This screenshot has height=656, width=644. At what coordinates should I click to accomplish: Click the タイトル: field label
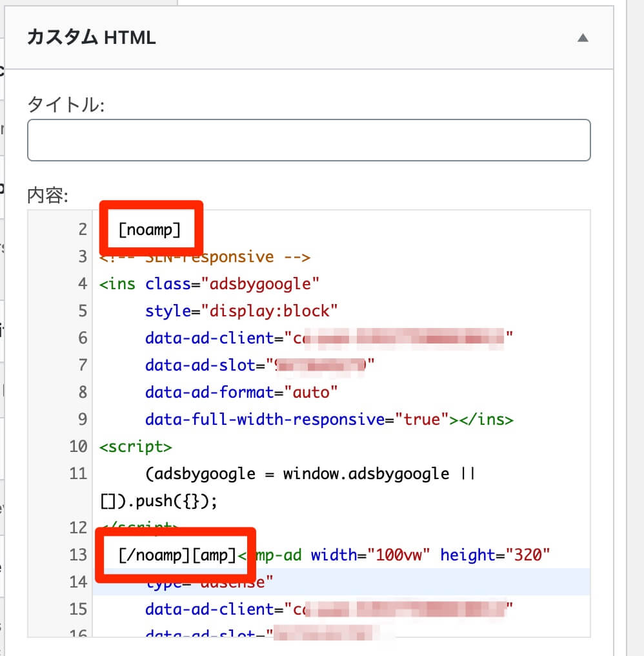pos(66,104)
